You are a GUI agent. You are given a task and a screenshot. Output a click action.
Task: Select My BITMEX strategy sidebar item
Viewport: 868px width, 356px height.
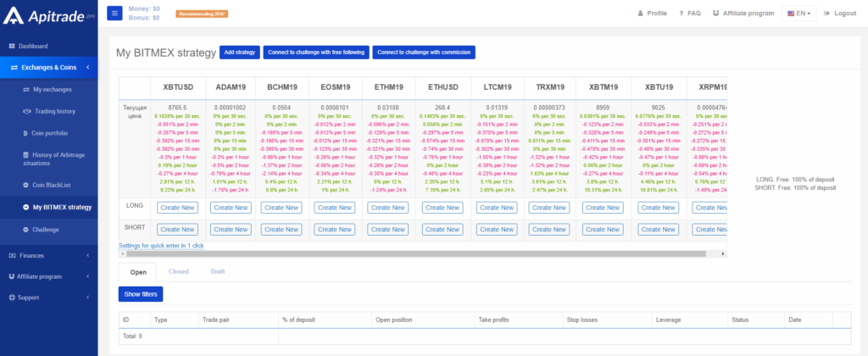pos(48,207)
